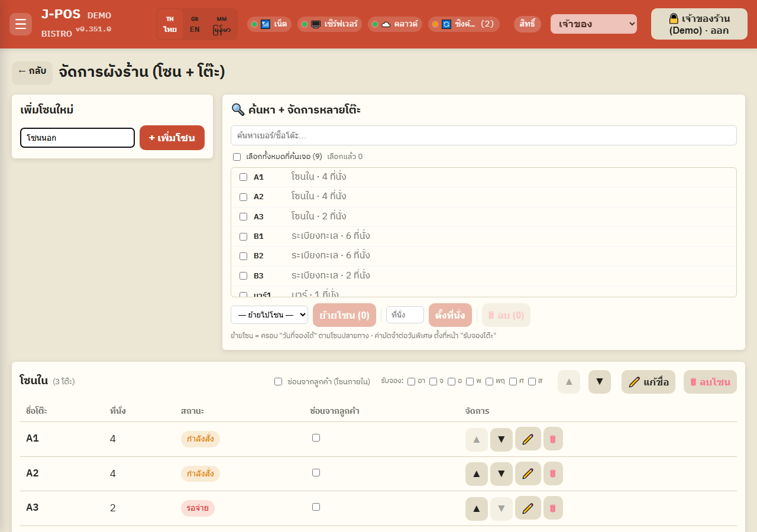Delete table A1 using trash icon
This screenshot has height=532, width=757.
click(553, 439)
